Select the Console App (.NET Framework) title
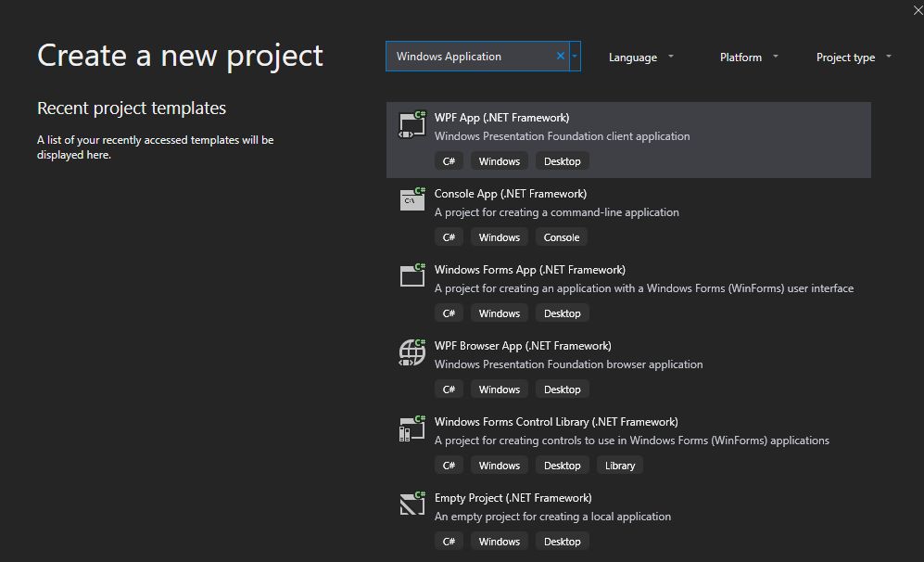The image size is (924, 562). click(x=511, y=194)
